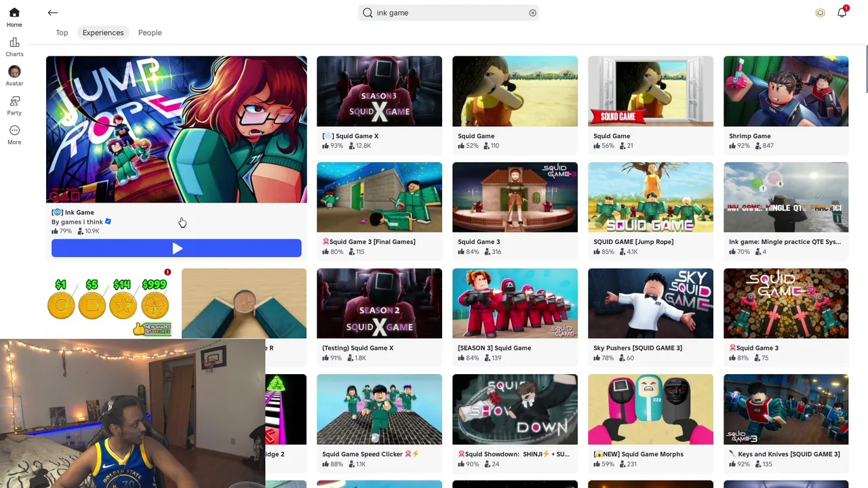Switch to the People tab
Image resolution: width=868 pixels, height=488 pixels.
[x=150, y=33]
